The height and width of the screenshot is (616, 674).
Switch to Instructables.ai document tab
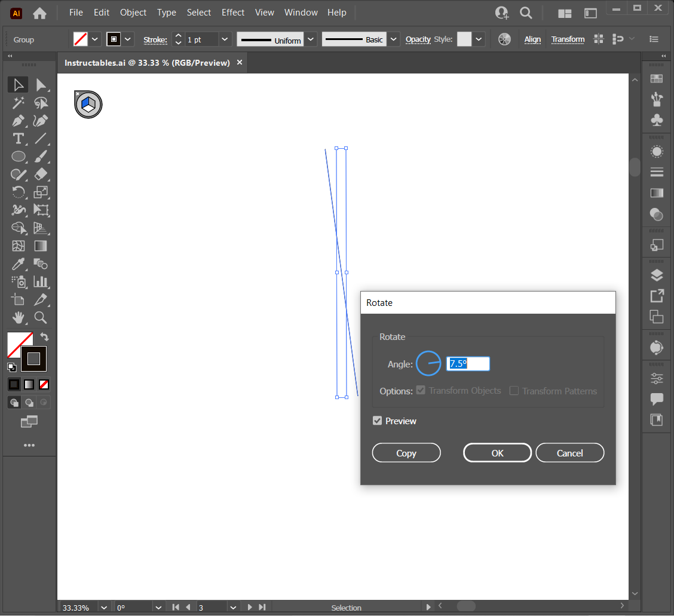click(148, 63)
